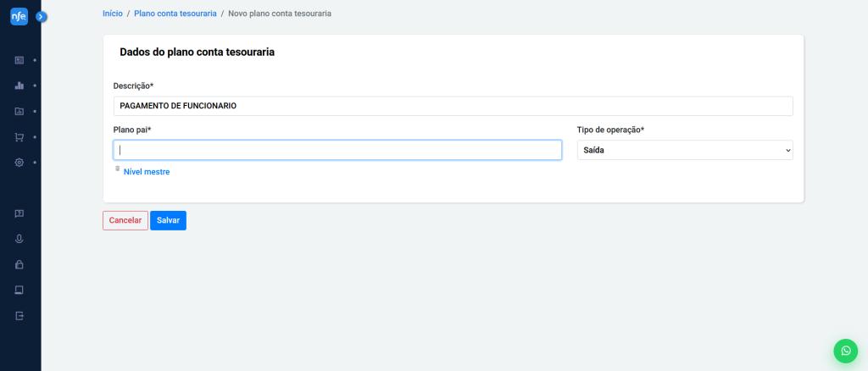Click the nfe logo icon
The image size is (868, 371).
(x=19, y=17)
